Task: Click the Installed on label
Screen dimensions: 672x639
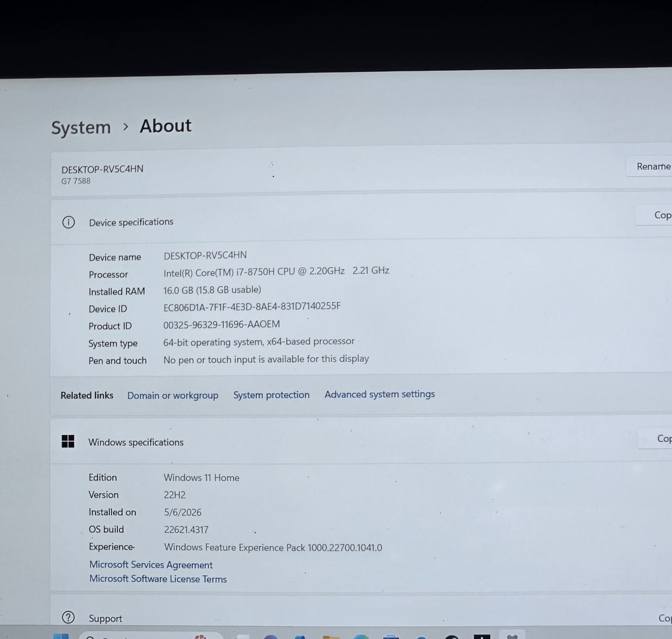Action: click(x=113, y=512)
